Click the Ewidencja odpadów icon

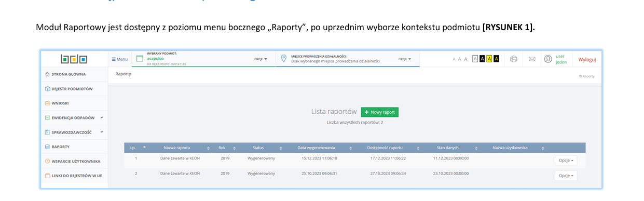pyautogui.click(x=48, y=118)
